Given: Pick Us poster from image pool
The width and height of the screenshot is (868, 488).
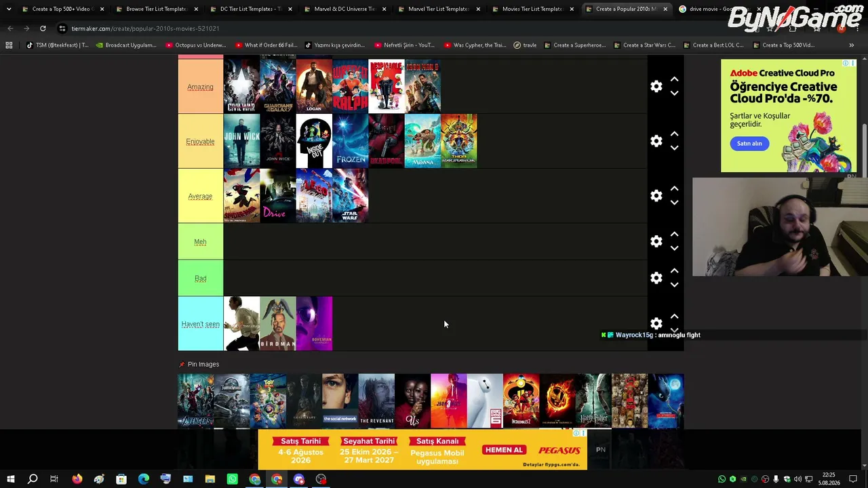Looking at the screenshot, I should click(x=412, y=401).
